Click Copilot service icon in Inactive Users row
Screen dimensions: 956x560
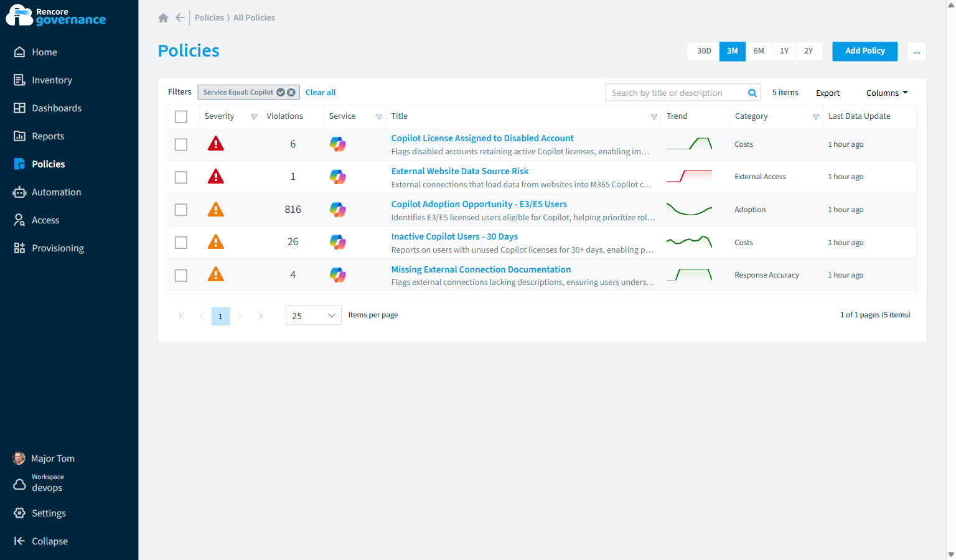[338, 242]
